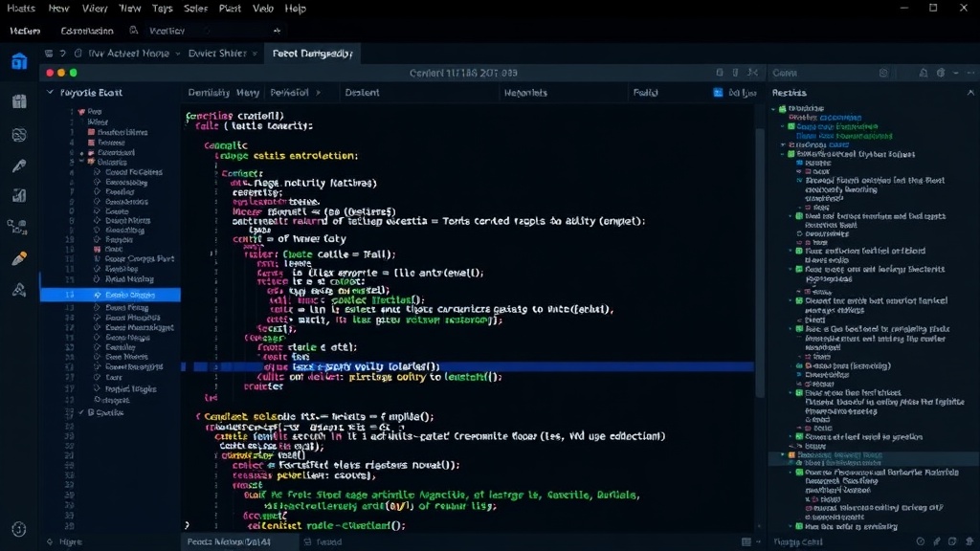Open the package icon in left activity bar
Viewport: 980px width, 551px height.
pos(19,100)
